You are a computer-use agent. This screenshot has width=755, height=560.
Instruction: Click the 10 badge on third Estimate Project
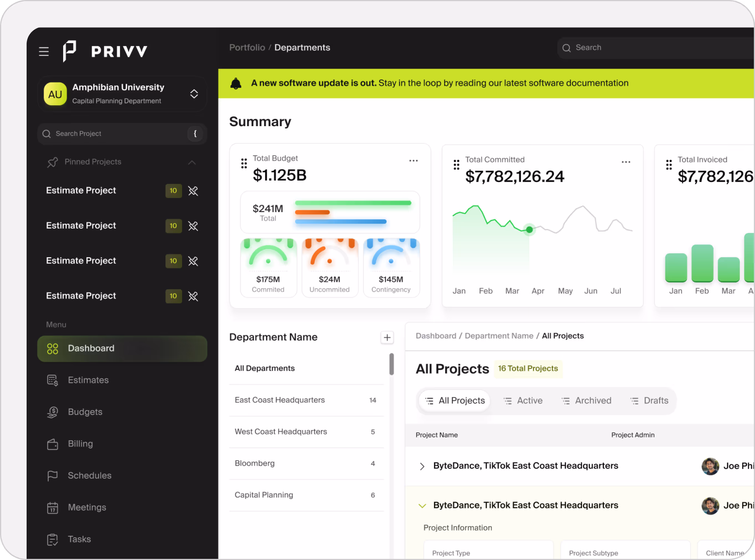click(174, 261)
